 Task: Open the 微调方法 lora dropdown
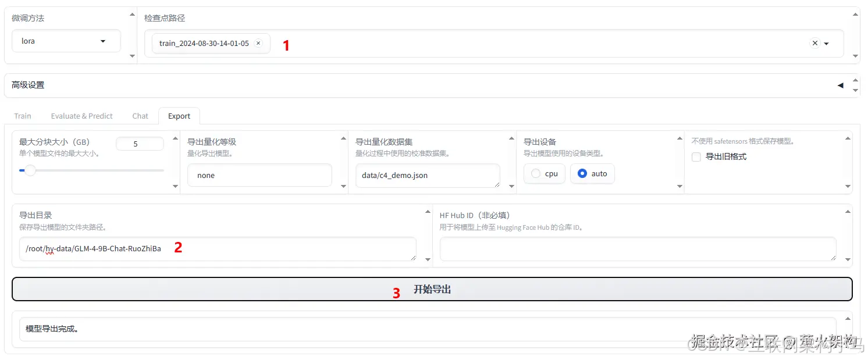pos(66,41)
